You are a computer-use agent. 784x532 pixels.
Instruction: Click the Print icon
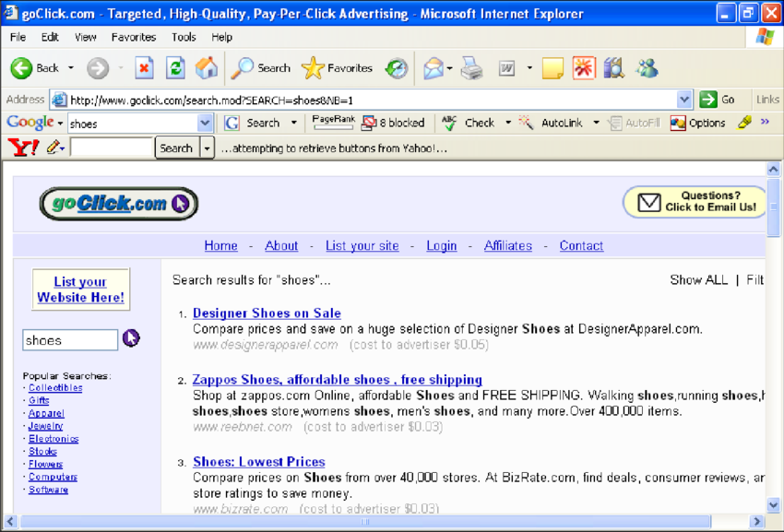click(x=471, y=68)
